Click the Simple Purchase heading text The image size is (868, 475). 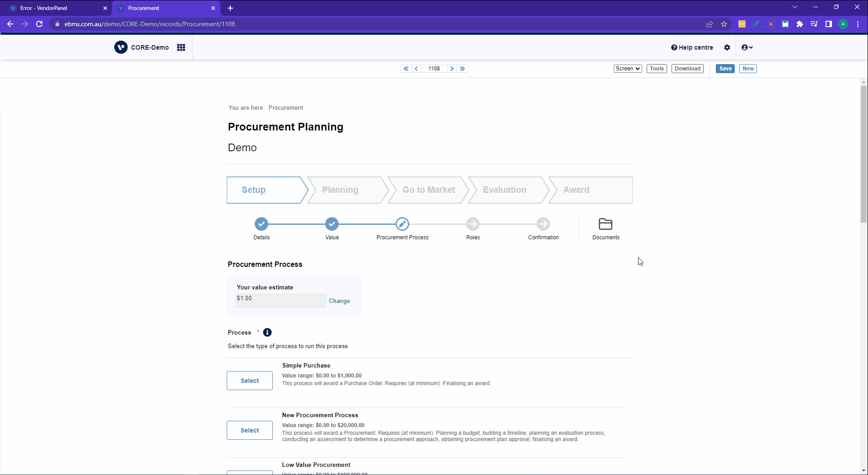click(x=306, y=365)
